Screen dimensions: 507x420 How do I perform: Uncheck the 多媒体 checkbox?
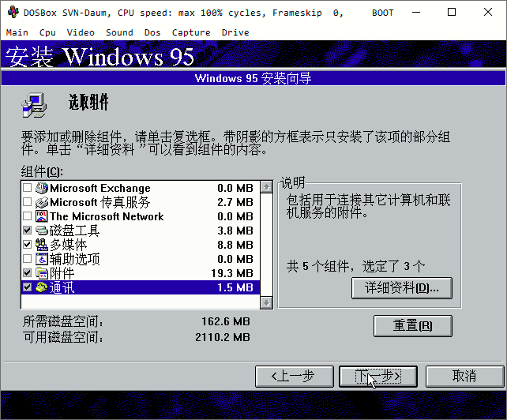pyautogui.click(x=27, y=245)
